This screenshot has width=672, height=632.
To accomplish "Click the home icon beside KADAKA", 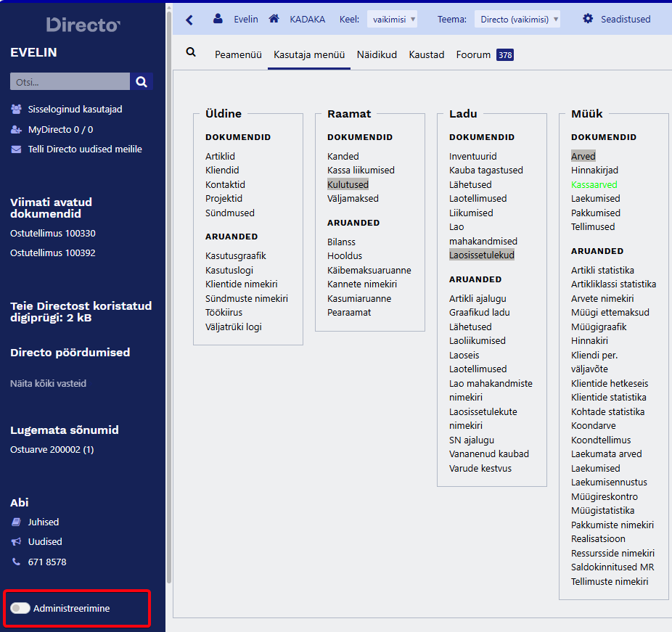I will 274,19.
